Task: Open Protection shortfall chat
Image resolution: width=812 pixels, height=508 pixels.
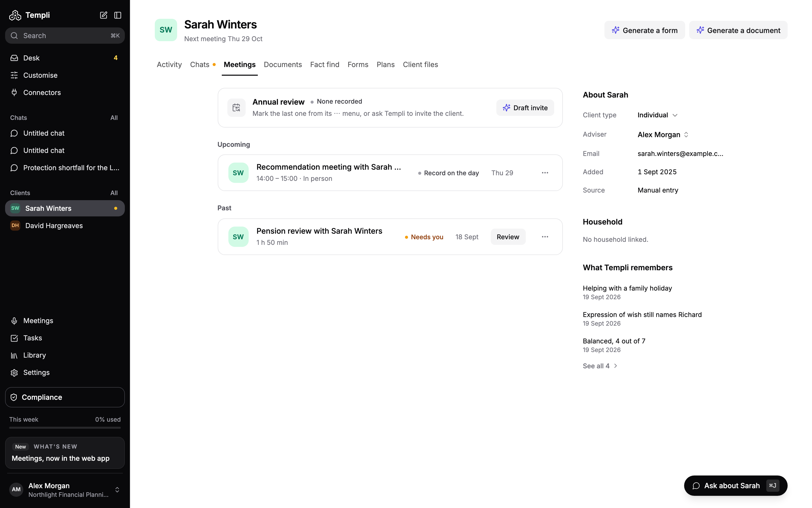Action: (65, 168)
